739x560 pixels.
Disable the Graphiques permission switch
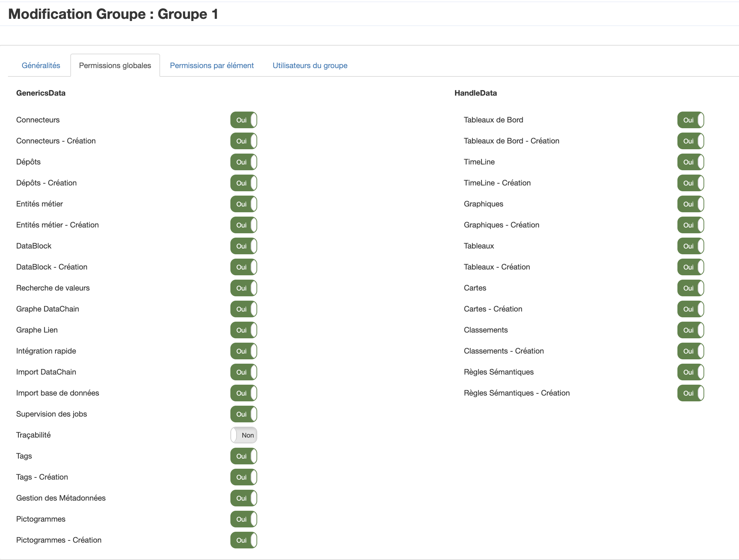click(x=690, y=204)
